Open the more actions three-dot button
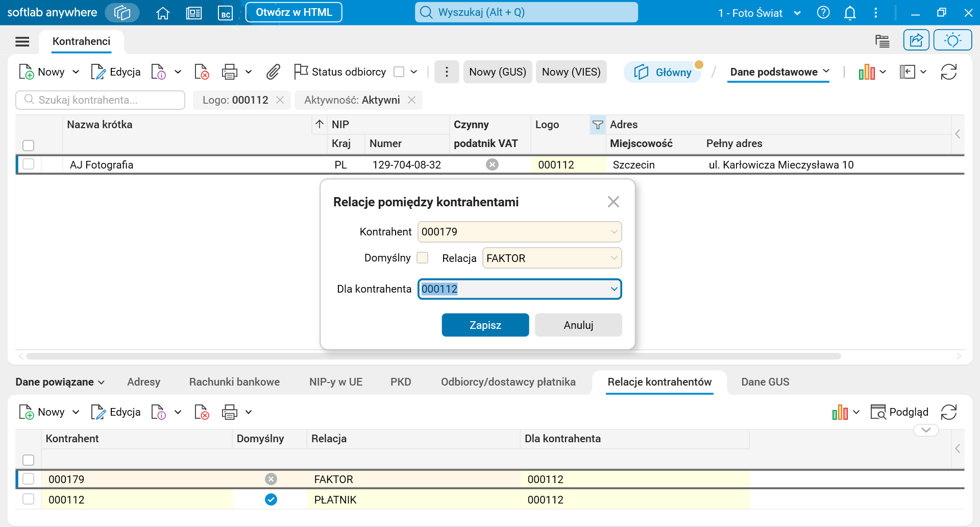980x527 pixels. (447, 72)
